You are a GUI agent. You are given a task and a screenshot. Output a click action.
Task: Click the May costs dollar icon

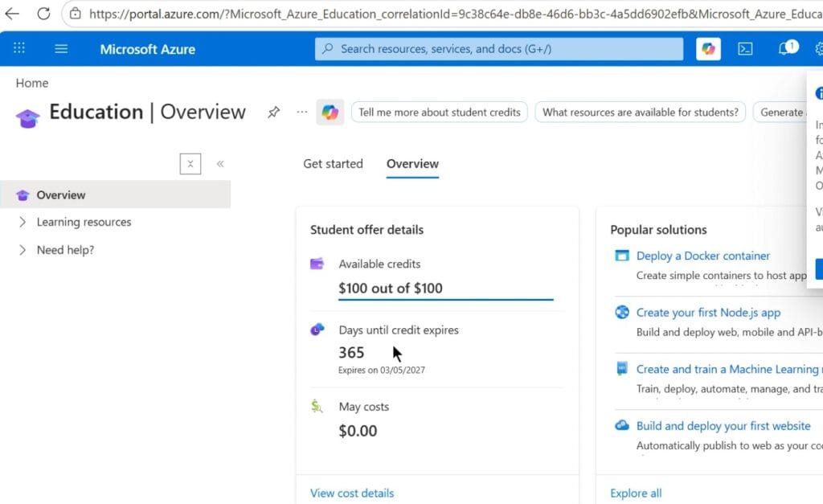[x=317, y=407]
